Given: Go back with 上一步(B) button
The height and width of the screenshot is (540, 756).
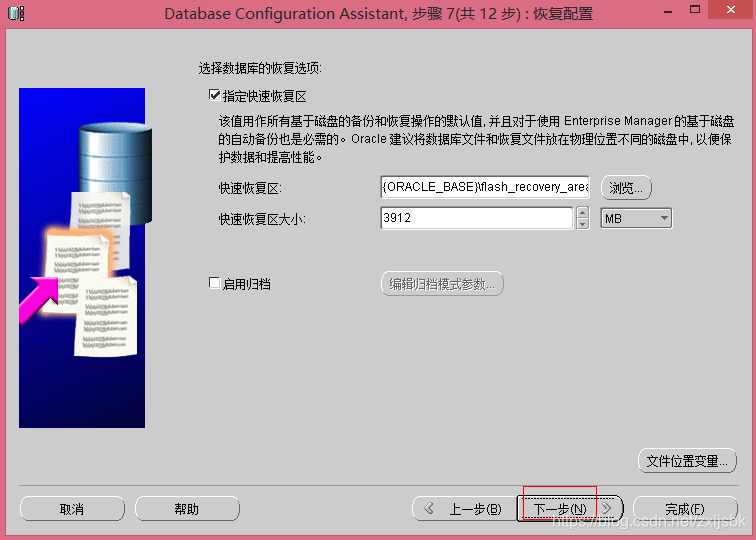Looking at the screenshot, I should [465, 509].
